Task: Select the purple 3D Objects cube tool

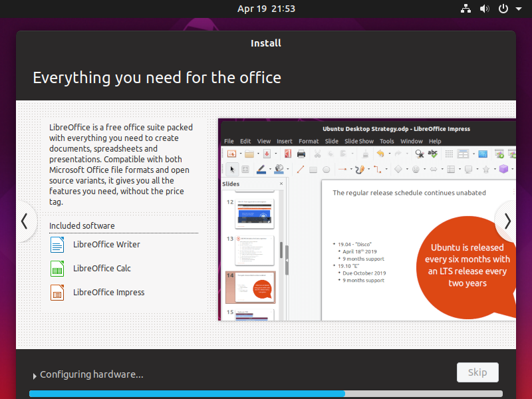Action: [503, 169]
